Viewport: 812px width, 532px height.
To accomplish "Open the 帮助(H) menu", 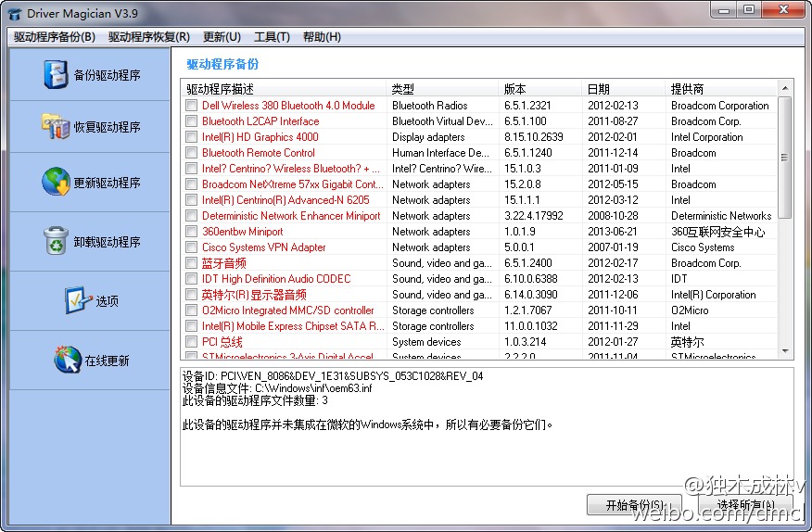I will point(322,37).
